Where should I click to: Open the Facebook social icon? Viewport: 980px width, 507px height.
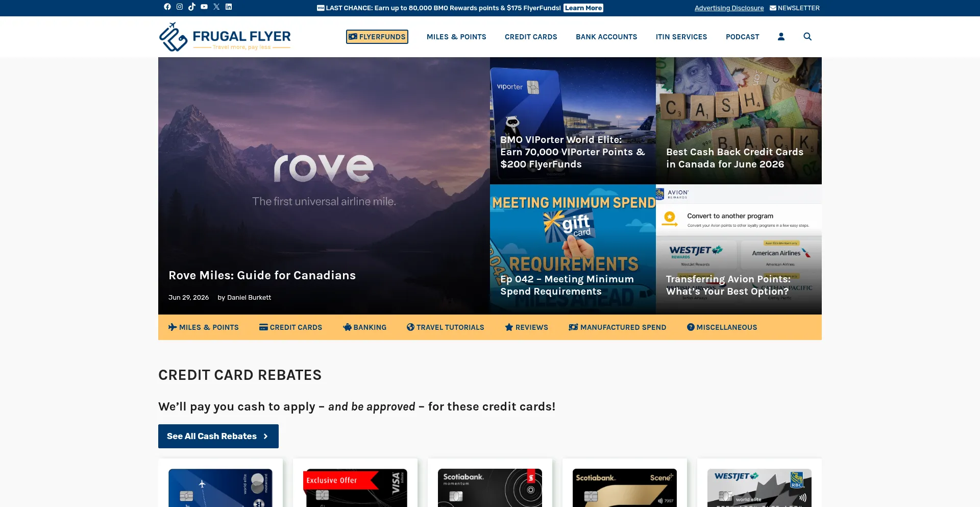coord(167,7)
